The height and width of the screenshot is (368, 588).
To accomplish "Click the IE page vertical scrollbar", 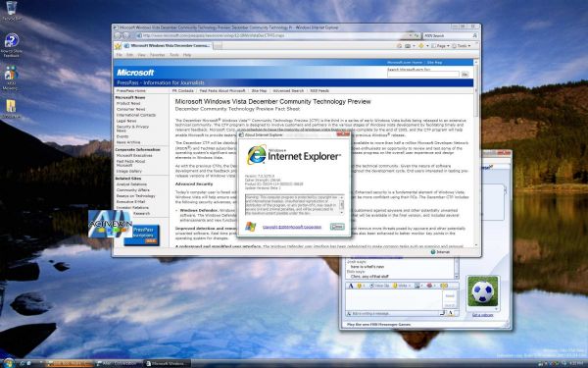I will (476, 153).
